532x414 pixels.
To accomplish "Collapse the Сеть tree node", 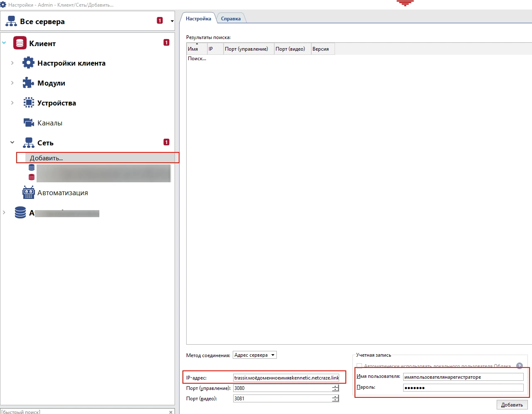I will click(x=12, y=142).
